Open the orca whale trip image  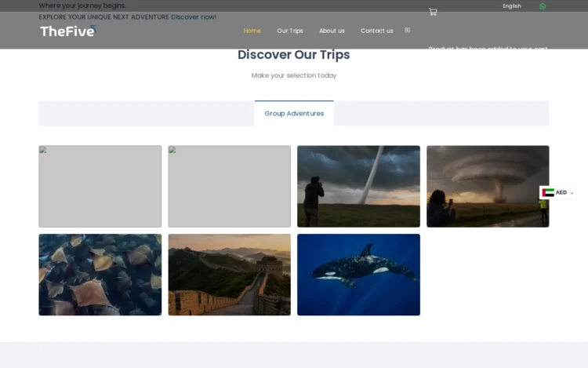point(358,275)
